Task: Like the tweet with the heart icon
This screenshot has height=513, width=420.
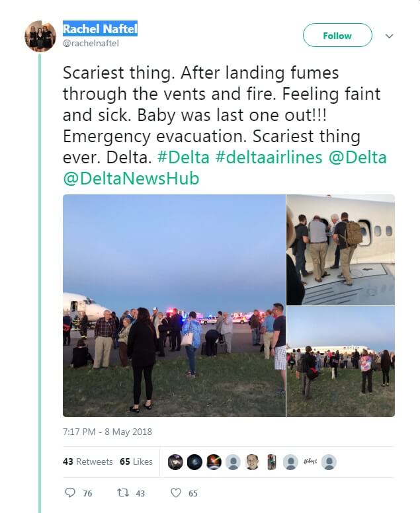Action: [x=176, y=493]
